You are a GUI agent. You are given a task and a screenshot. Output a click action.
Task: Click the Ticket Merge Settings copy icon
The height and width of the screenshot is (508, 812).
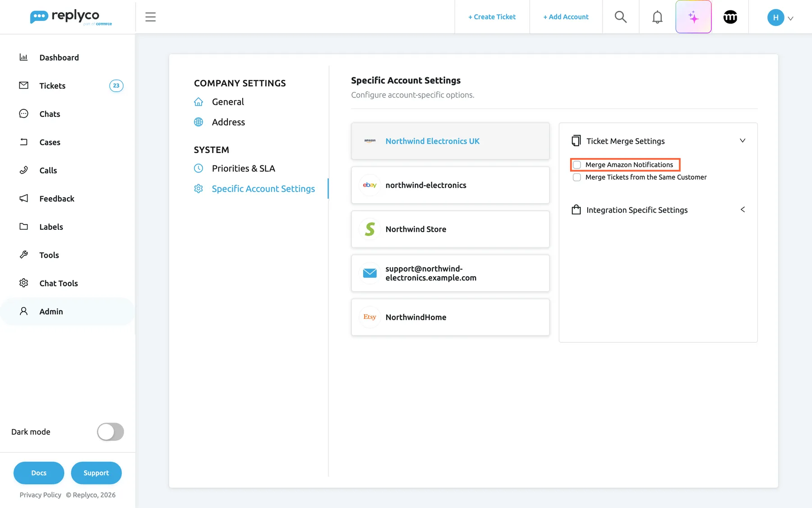pos(576,141)
